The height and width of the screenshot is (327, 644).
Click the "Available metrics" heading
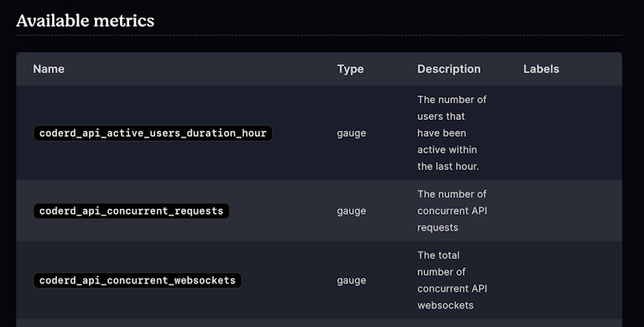(85, 20)
